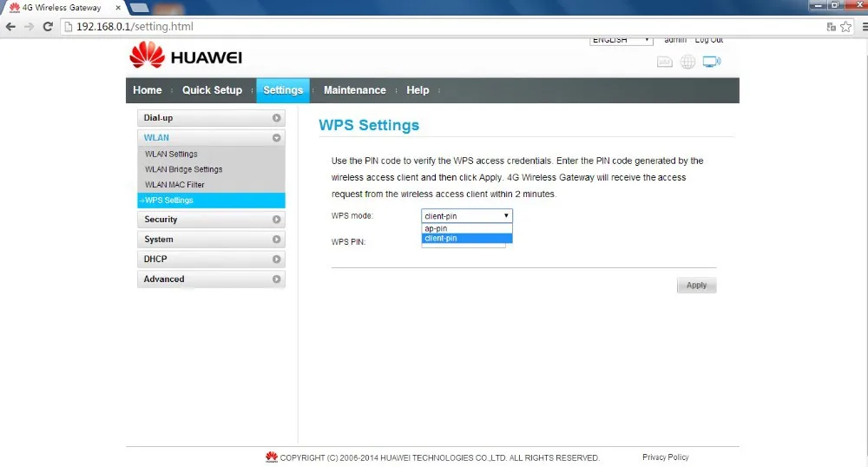Click the Huawei copyright footer text

[x=439, y=458]
